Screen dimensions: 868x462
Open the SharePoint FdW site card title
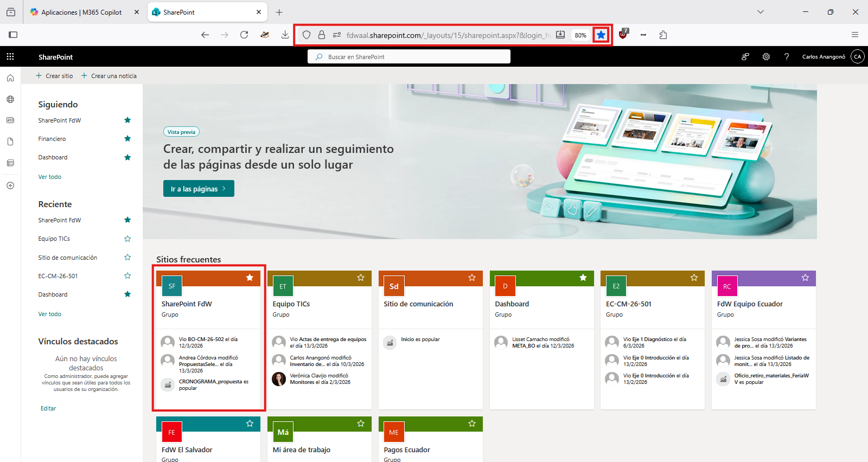tap(187, 304)
